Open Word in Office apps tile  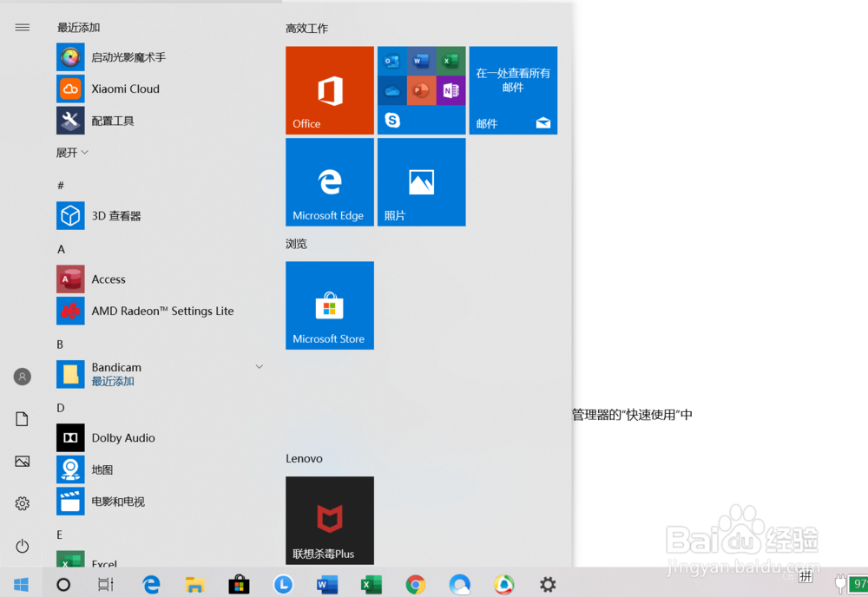[421, 61]
